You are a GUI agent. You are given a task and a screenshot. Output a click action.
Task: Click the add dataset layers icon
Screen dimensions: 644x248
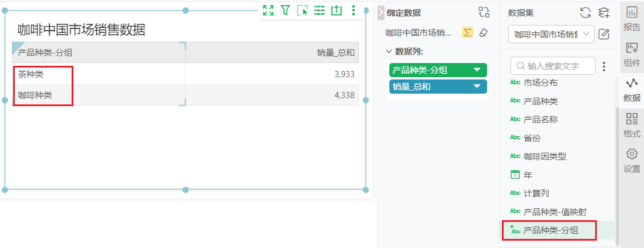tap(603, 12)
